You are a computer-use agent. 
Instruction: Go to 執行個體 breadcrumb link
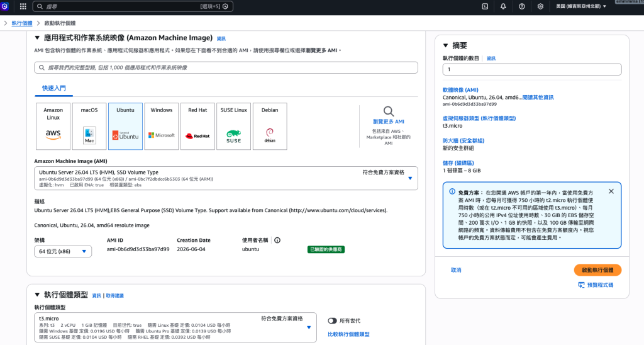[22, 23]
